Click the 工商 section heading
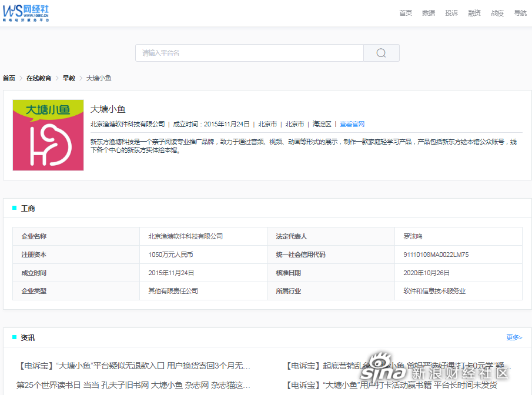532x395 pixels. pyautogui.click(x=28, y=208)
